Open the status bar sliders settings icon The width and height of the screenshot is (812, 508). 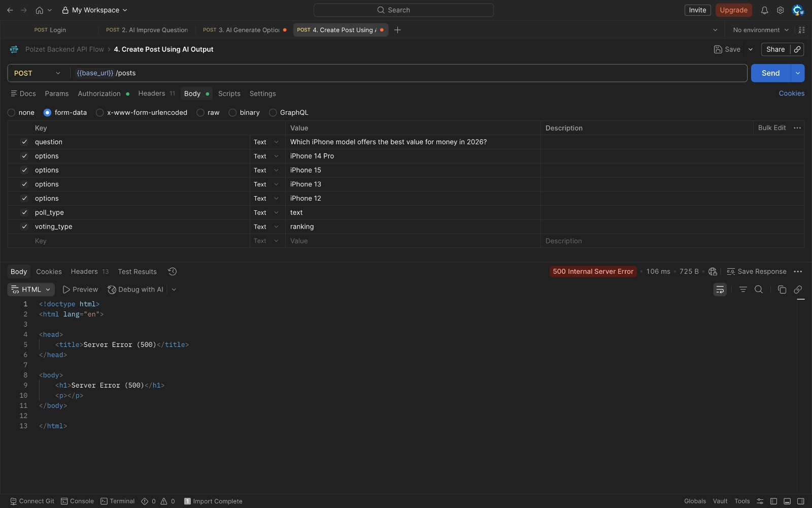(x=760, y=501)
